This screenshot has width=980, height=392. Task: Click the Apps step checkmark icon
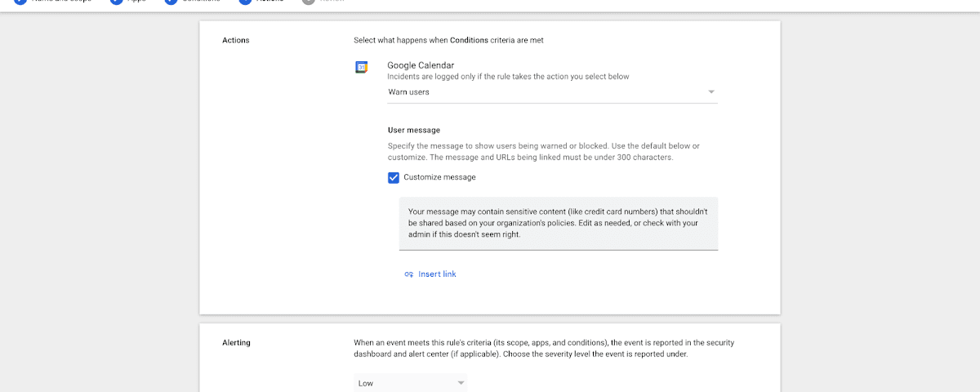coord(115,2)
